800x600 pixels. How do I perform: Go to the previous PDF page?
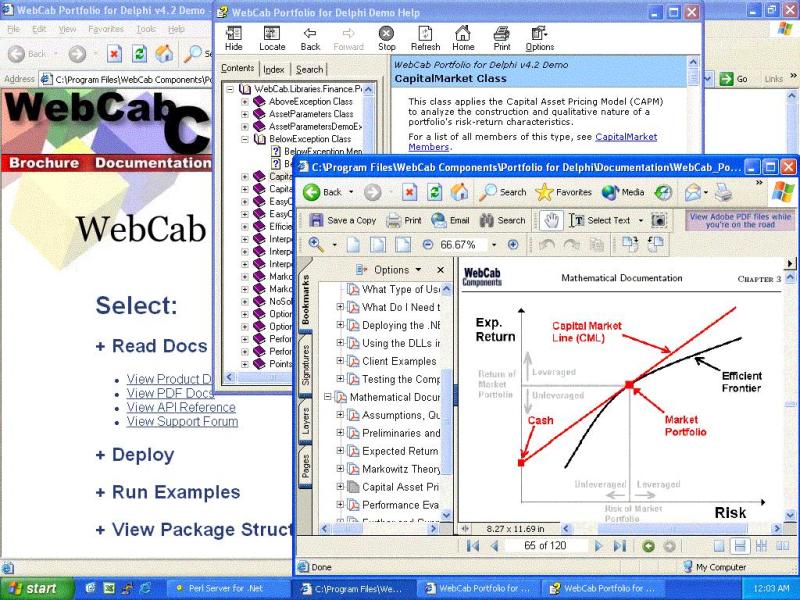(494, 546)
